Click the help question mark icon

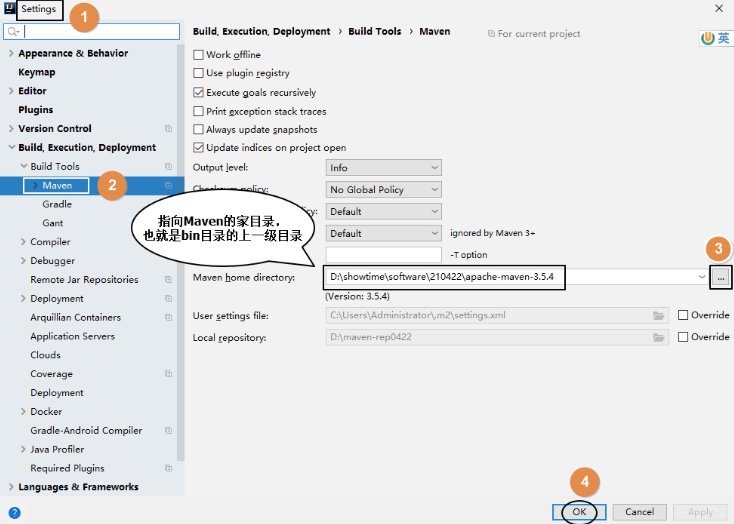tap(14, 512)
